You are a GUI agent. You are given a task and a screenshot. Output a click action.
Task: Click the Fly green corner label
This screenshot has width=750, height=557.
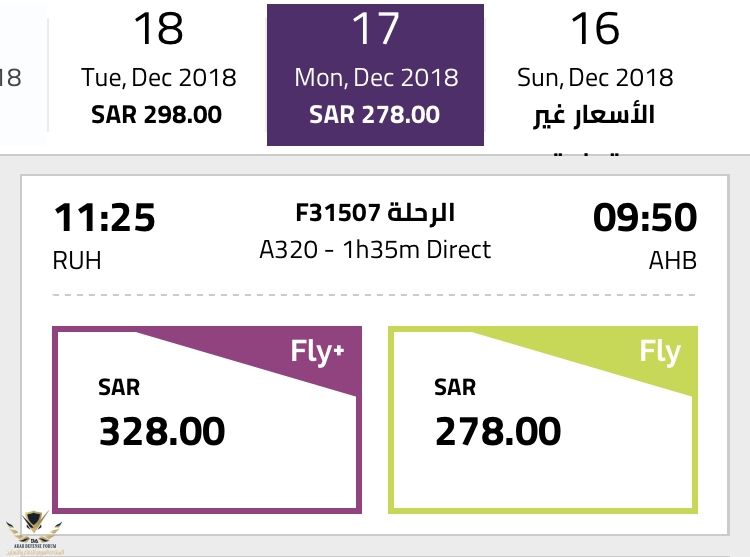coord(660,353)
